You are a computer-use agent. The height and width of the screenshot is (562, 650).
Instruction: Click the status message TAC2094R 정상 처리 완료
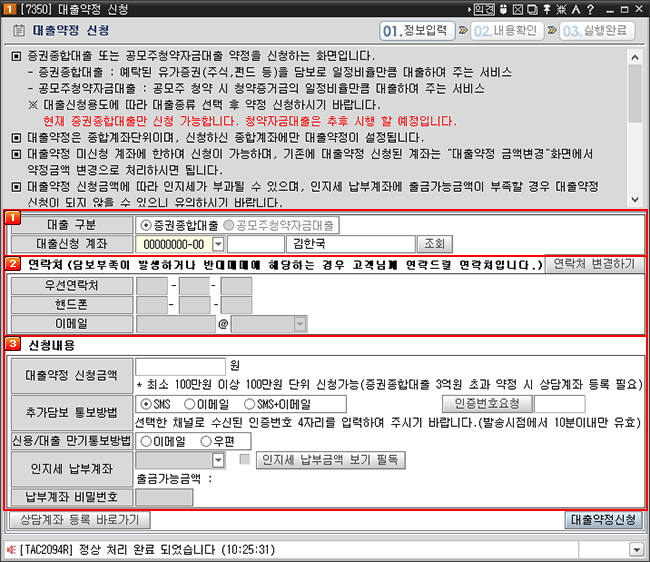pyautogui.click(x=147, y=550)
